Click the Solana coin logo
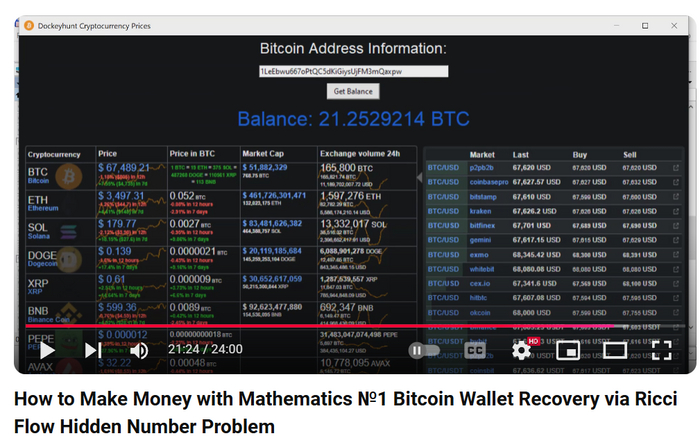Image resolution: width=700 pixels, height=445 pixels. [x=68, y=232]
